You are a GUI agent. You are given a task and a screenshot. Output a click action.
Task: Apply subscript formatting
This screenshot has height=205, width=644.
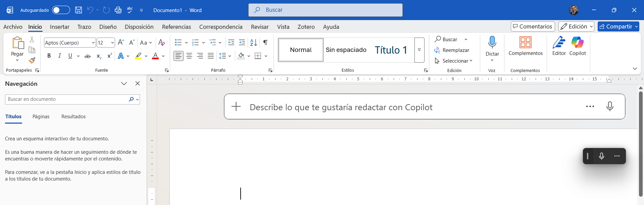pos(99,56)
